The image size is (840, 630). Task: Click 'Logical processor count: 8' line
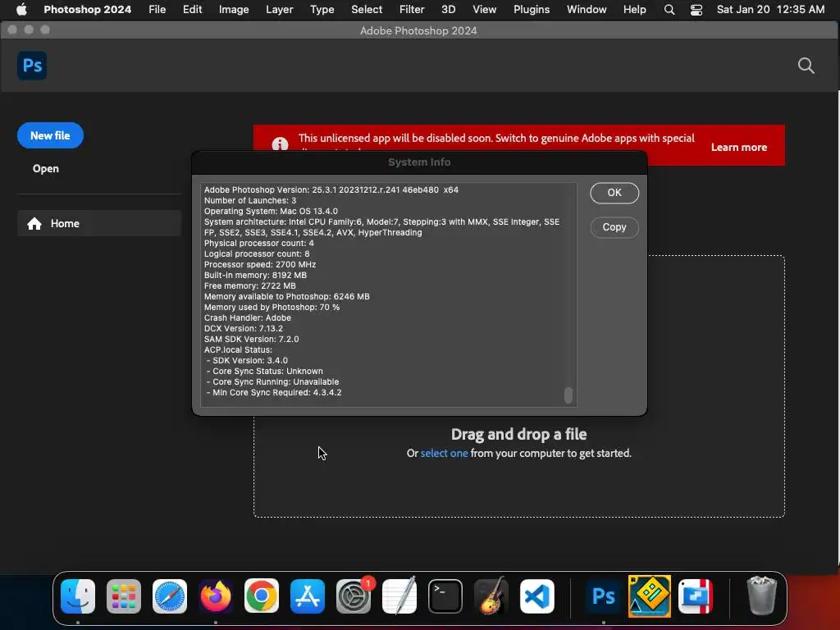point(257,254)
